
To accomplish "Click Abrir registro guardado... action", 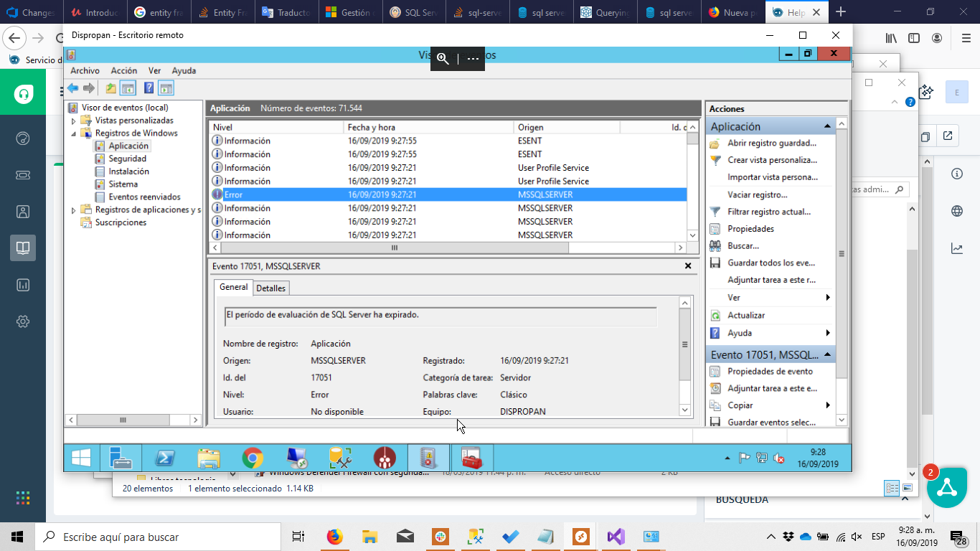I will pos(772,143).
